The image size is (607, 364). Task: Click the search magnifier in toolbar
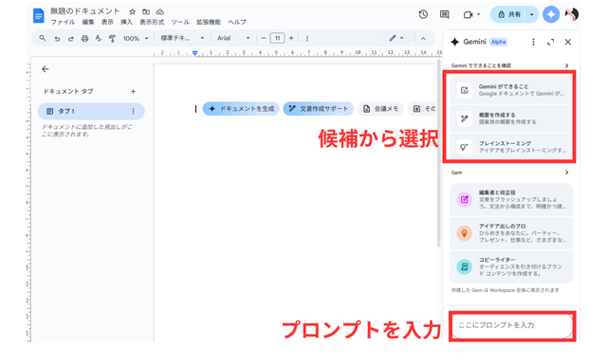pos(42,38)
